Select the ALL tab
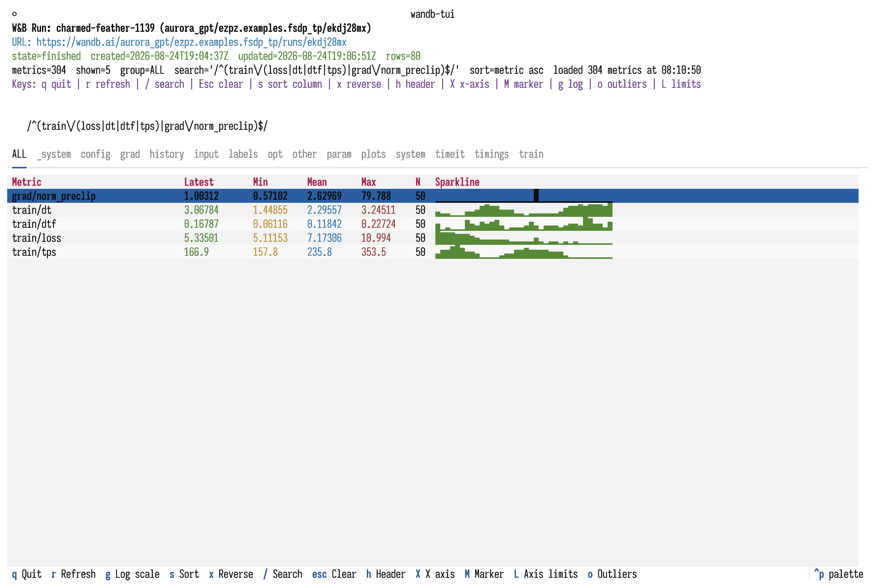Screen dimensions: 876x588 (x=19, y=154)
